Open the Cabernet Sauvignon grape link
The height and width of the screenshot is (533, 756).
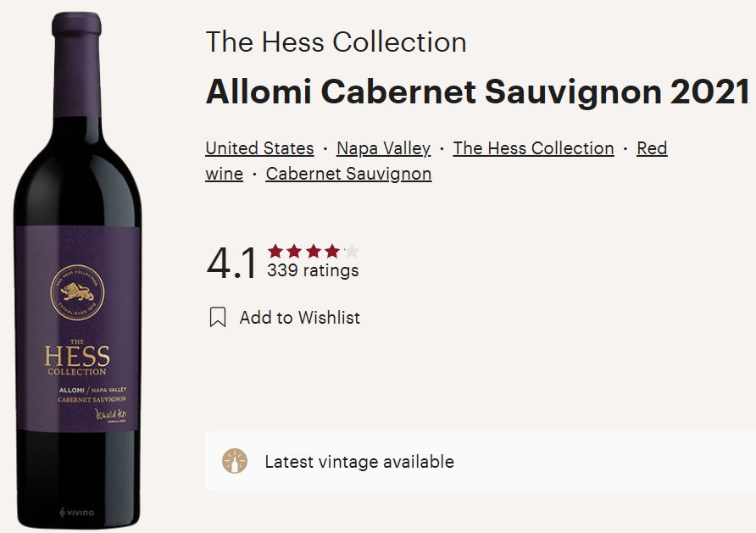click(348, 174)
